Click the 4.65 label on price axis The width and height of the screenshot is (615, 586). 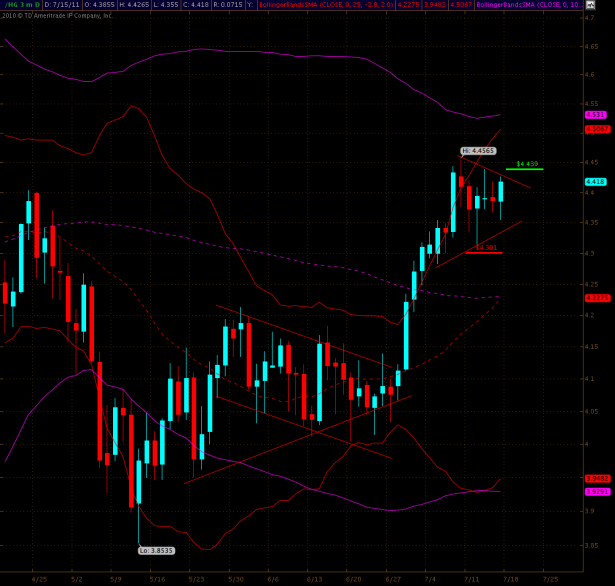[x=594, y=46]
